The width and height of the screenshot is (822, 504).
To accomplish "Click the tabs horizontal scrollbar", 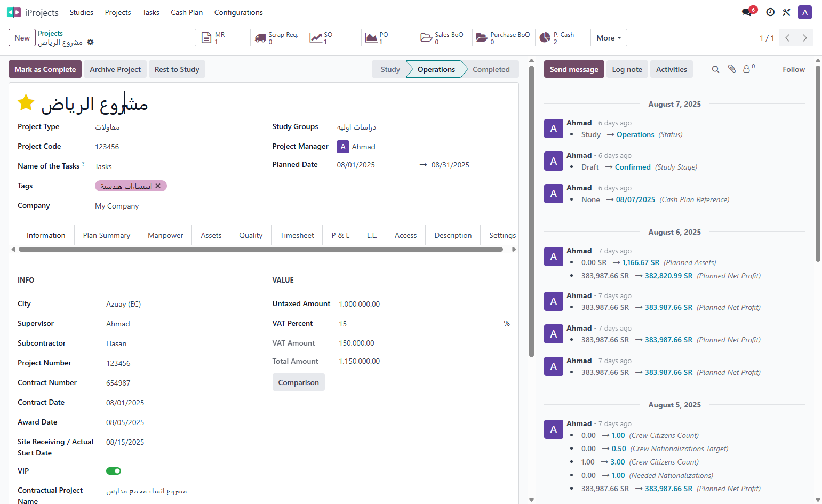I will coord(261,249).
